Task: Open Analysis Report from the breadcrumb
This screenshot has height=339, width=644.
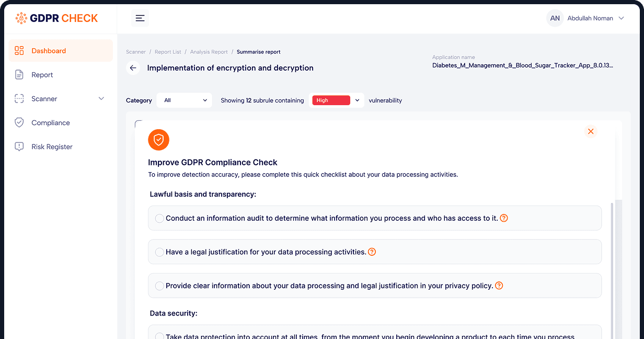Action: pyautogui.click(x=209, y=52)
